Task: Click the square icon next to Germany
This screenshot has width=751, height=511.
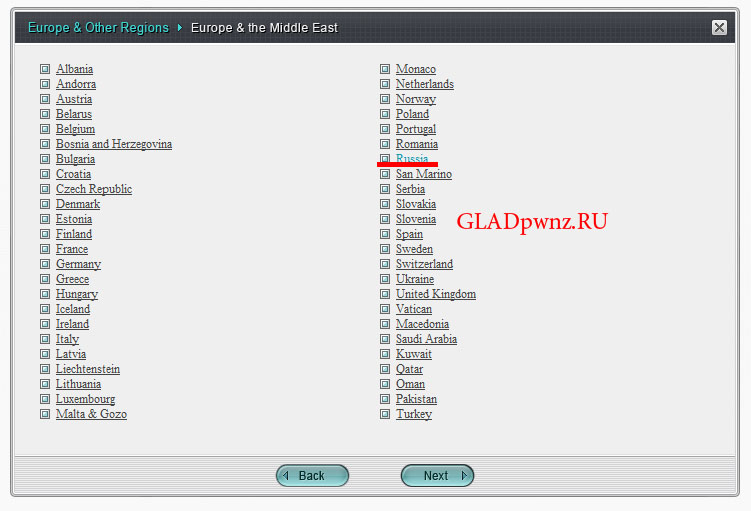Action: (x=45, y=264)
